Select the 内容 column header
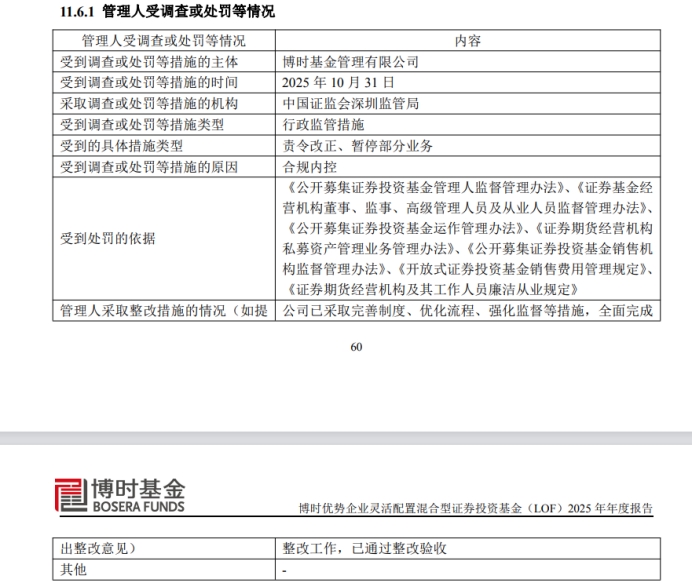The height and width of the screenshot is (584, 692). pos(467,41)
